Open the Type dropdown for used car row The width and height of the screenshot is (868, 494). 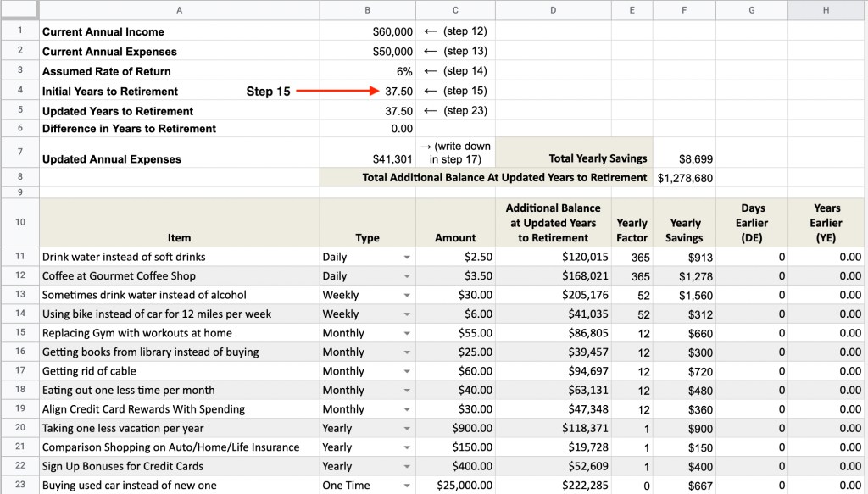[407, 486]
